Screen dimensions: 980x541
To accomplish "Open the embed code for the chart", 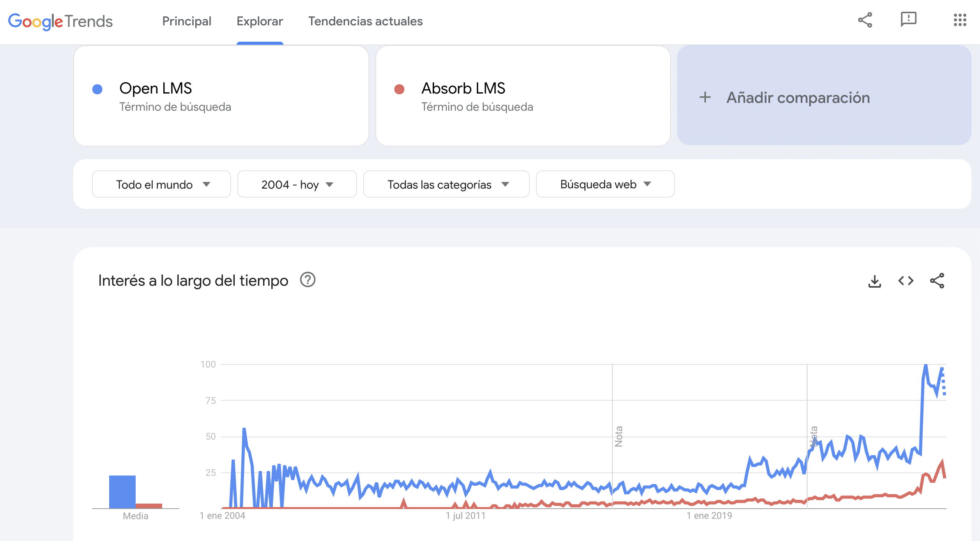I will click(x=906, y=280).
